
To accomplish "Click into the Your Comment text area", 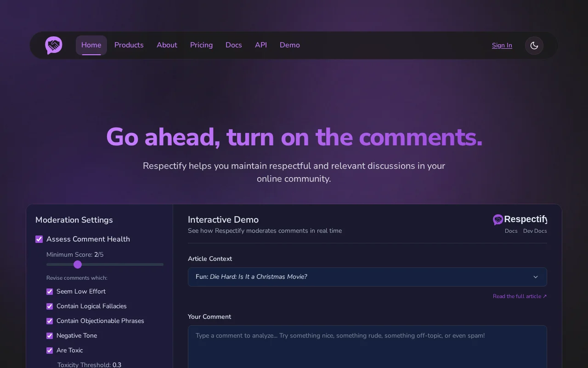I will pos(367,347).
